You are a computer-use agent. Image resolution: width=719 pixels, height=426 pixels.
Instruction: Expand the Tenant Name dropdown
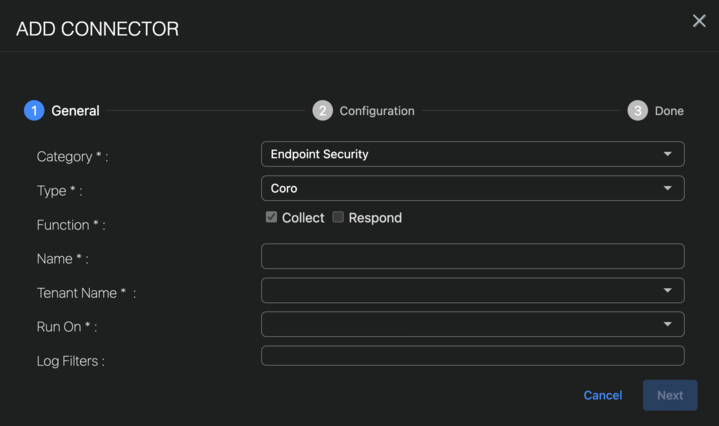click(472, 290)
